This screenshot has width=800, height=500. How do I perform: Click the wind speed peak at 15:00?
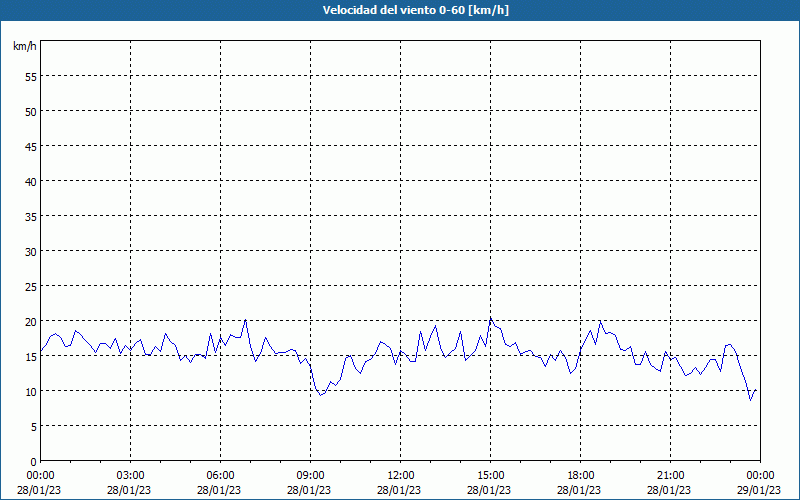click(x=491, y=318)
